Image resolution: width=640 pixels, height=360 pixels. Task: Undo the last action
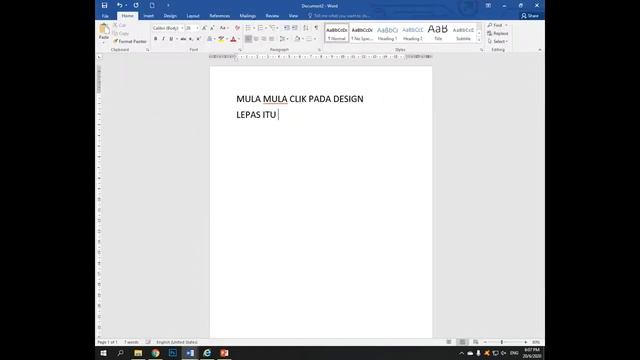tap(120, 5)
